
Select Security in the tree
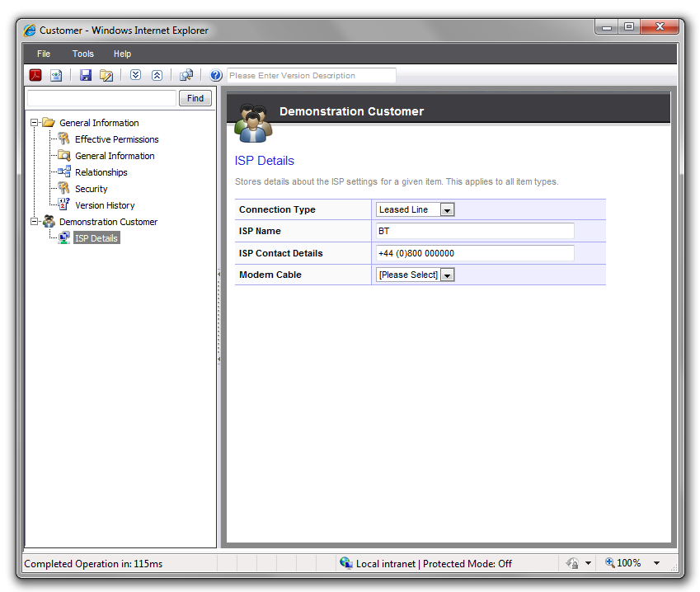click(x=91, y=189)
